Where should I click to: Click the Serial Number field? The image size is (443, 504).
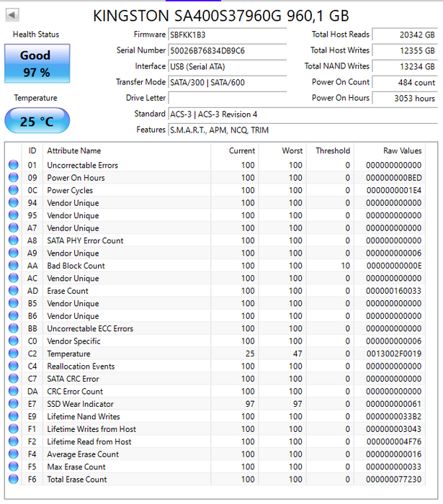tap(227, 50)
